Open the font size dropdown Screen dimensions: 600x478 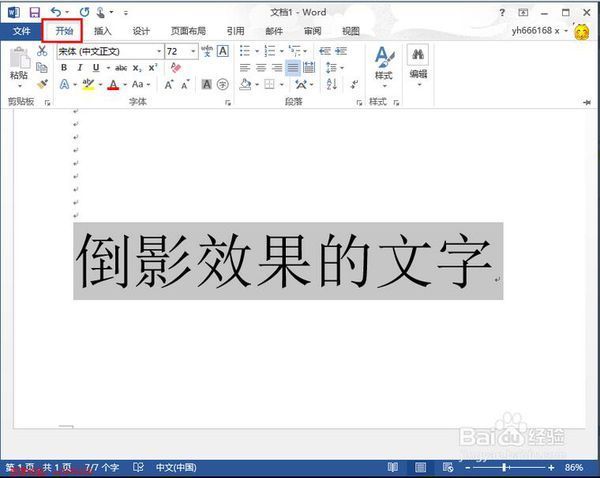193,51
